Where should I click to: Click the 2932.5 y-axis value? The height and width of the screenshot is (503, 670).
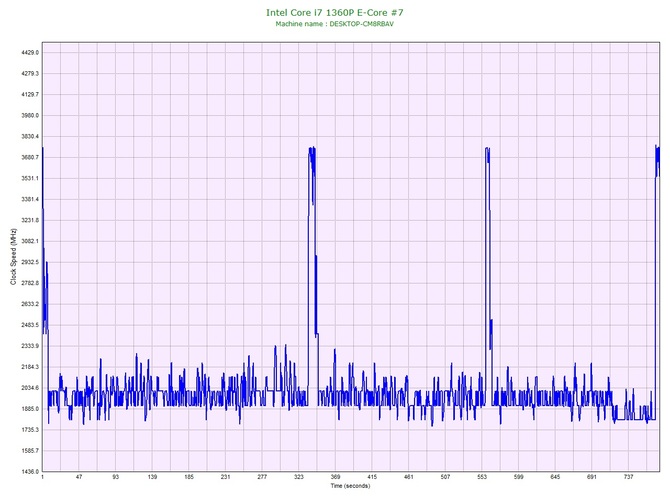(x=30, y=262)
